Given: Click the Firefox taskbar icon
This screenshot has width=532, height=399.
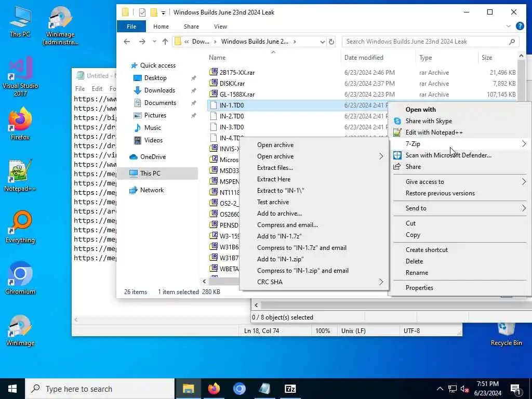Looking at the screenshot, I should click(x=214, y=389).
